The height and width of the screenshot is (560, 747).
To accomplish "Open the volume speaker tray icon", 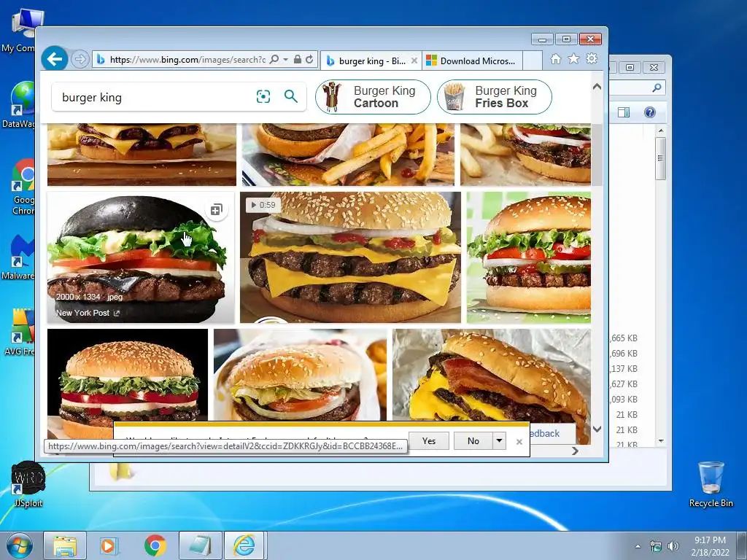I will [673, 546].
